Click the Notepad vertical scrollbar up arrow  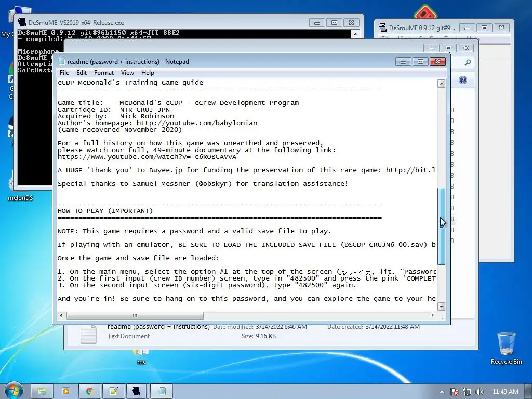click(x=441, y=84)
